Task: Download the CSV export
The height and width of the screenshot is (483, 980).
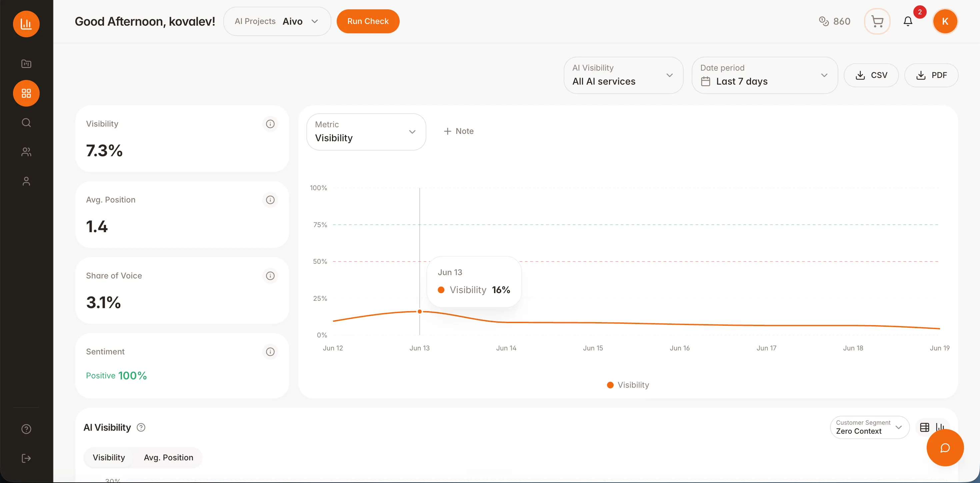Action: pyautogui.click(x=871, y=75)
